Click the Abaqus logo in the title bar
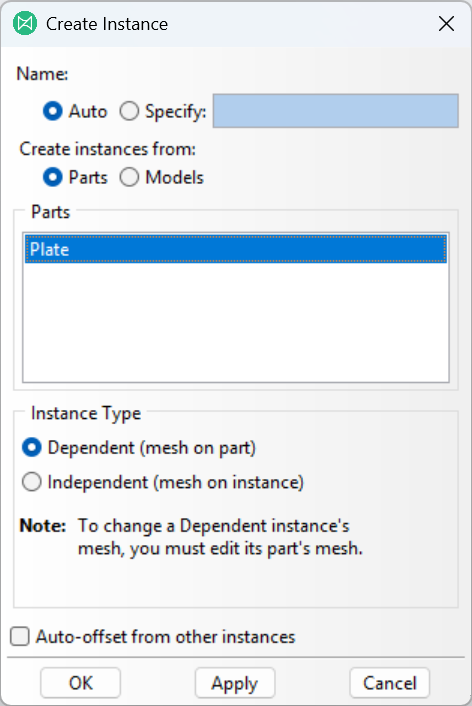The image size is (472, 706). point(25,23)
